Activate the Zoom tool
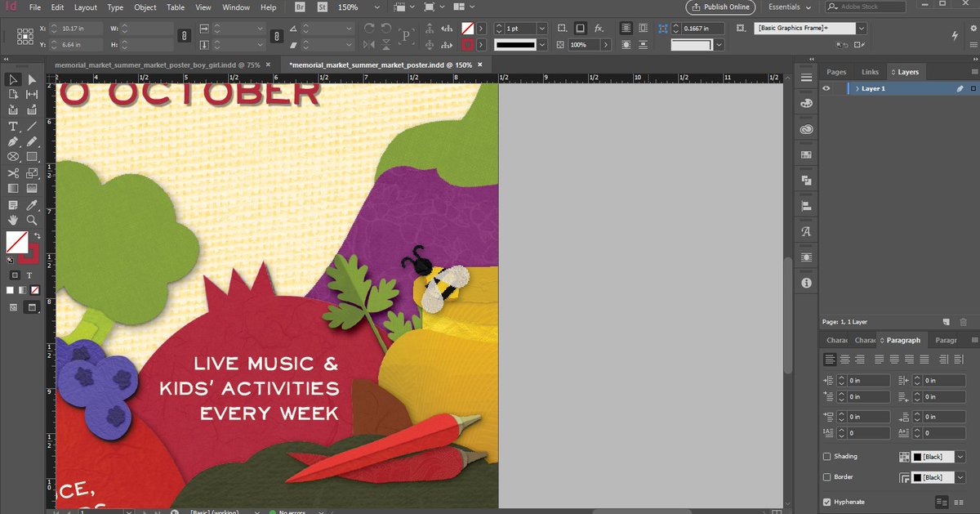 [32, 220]
